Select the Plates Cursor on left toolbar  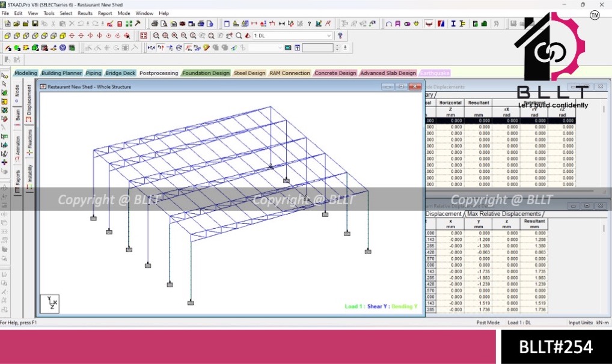coord(4,93)
